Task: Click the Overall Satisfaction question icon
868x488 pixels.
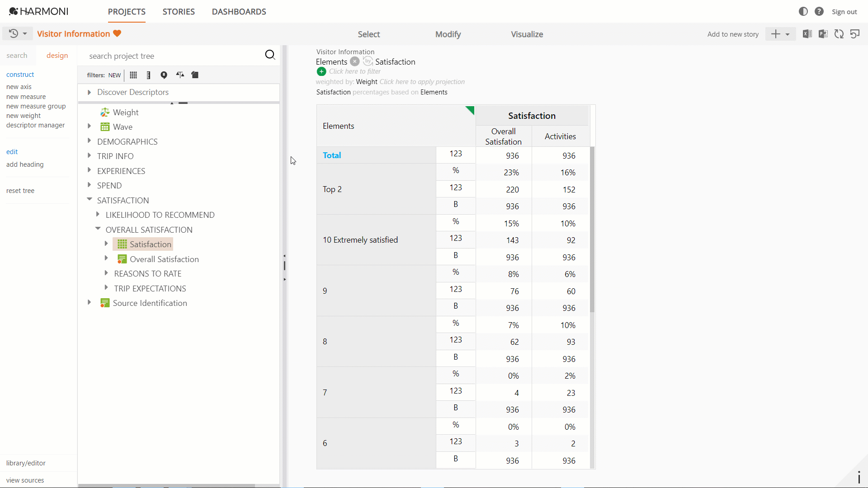Action: click(122, 259)
